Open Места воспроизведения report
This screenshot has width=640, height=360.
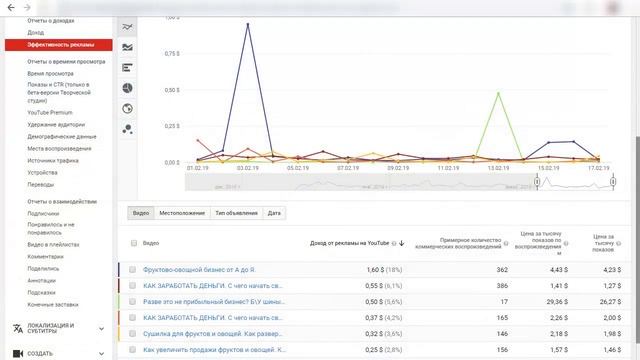click(59, 149)
